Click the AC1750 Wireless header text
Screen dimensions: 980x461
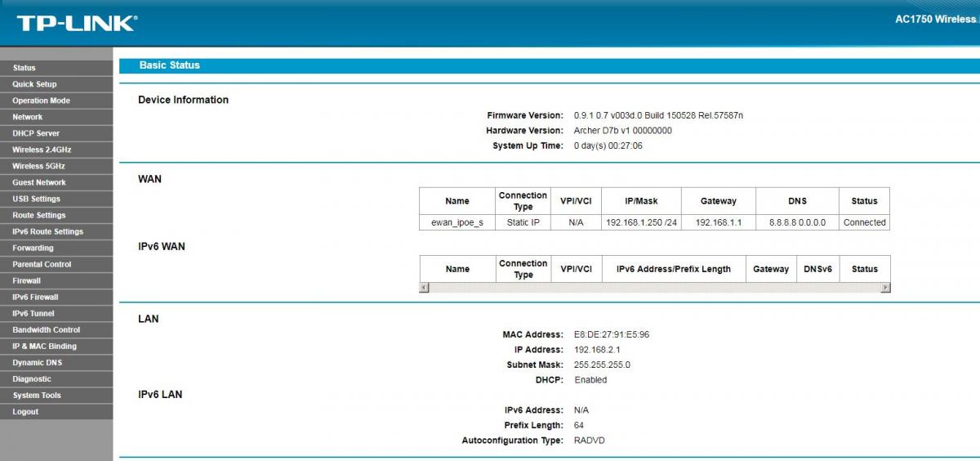pos(936,20)
